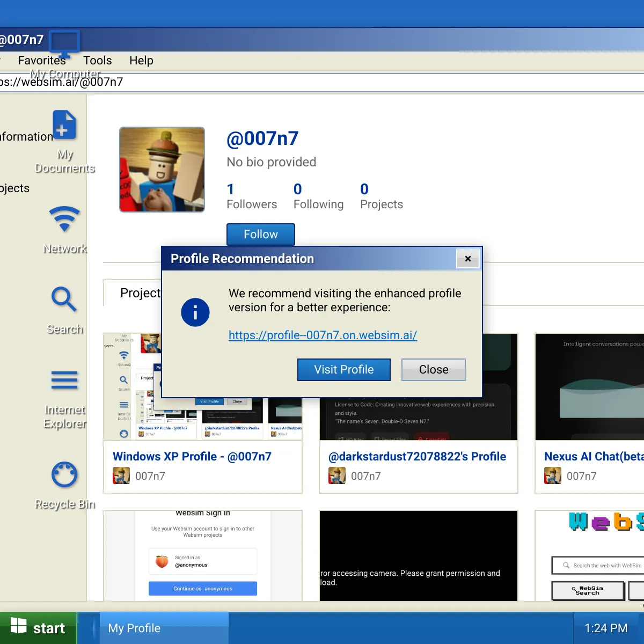Follow the @007n7 user
This screenshot has height=644, width=644.
click(261, 235)
